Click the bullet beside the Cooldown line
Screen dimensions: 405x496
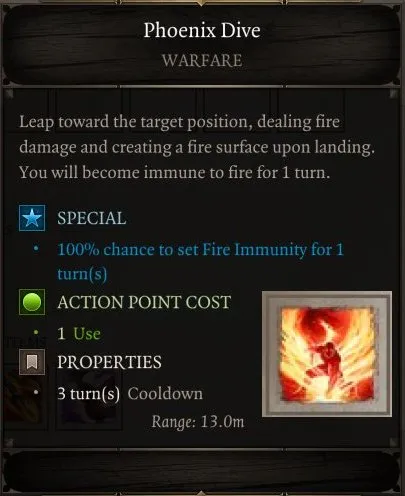pos(36,392)
